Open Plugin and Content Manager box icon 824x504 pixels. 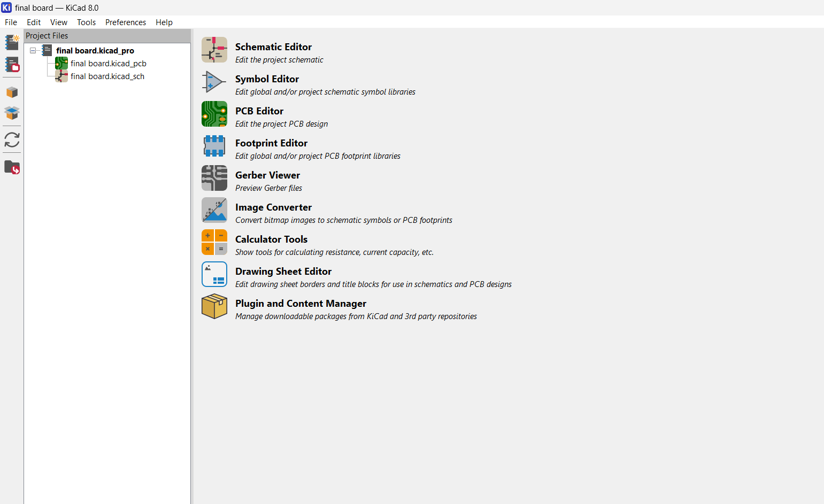(214, 306)
